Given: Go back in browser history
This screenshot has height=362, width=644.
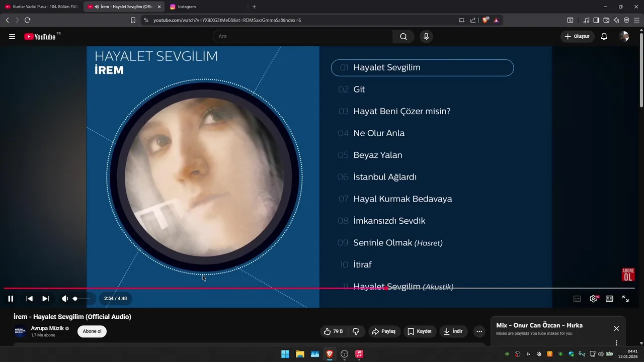Looking at the screenshot, I should [7, 20].
